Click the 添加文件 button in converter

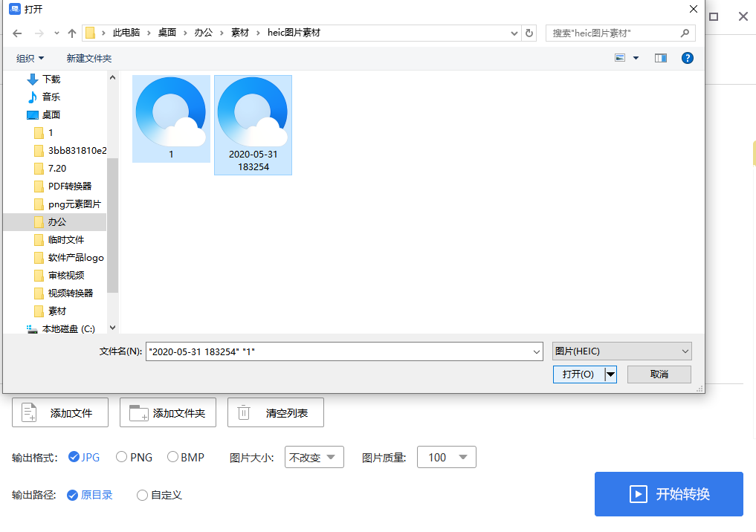coord(60,412)
